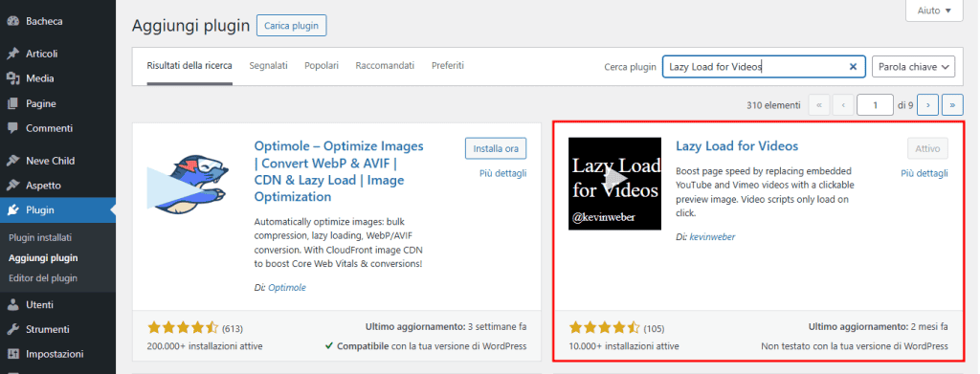
Task: Open Più dettagli for Lazy Load for Videos
Action: (924, 173)
